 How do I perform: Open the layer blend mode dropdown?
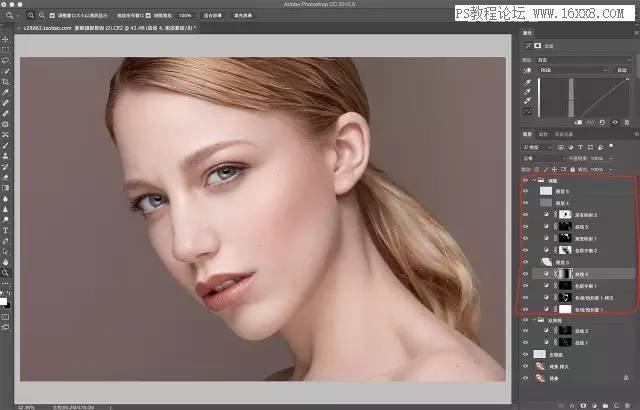544,158
